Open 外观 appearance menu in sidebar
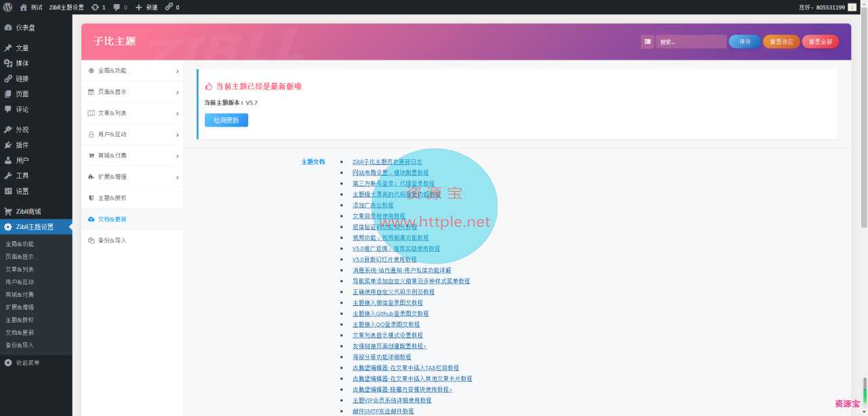Image resolution: width=868 pixels, height=416 pixels. pos(36,129)
